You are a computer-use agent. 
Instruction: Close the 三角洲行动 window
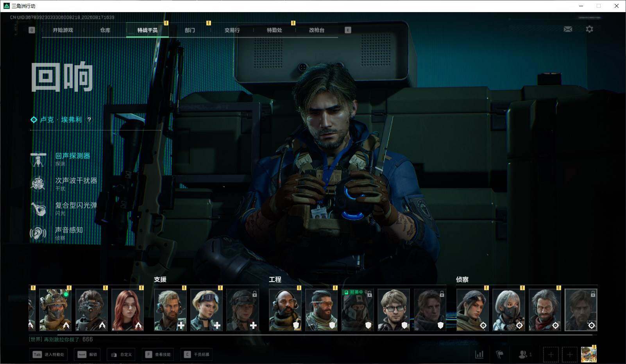(617, 6)
